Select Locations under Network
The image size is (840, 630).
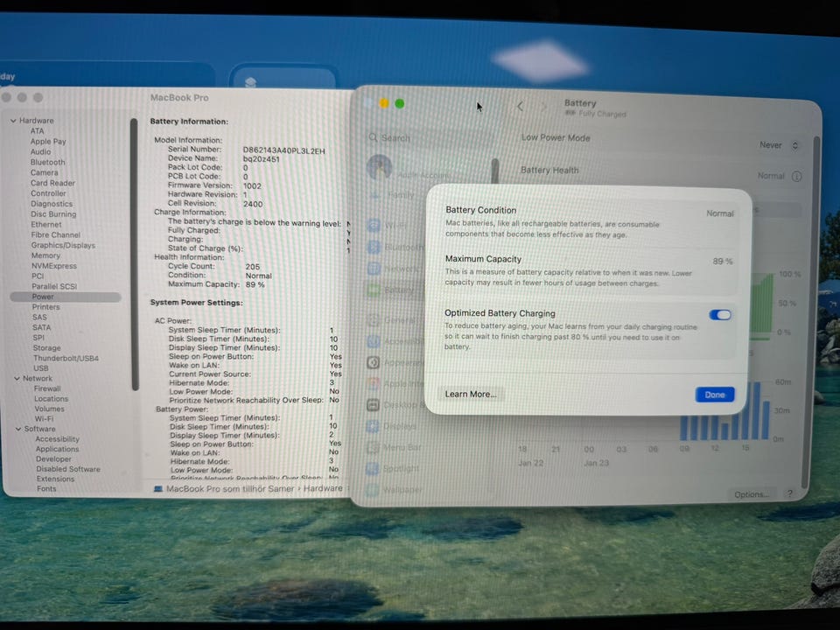click(x=52, y=399)
